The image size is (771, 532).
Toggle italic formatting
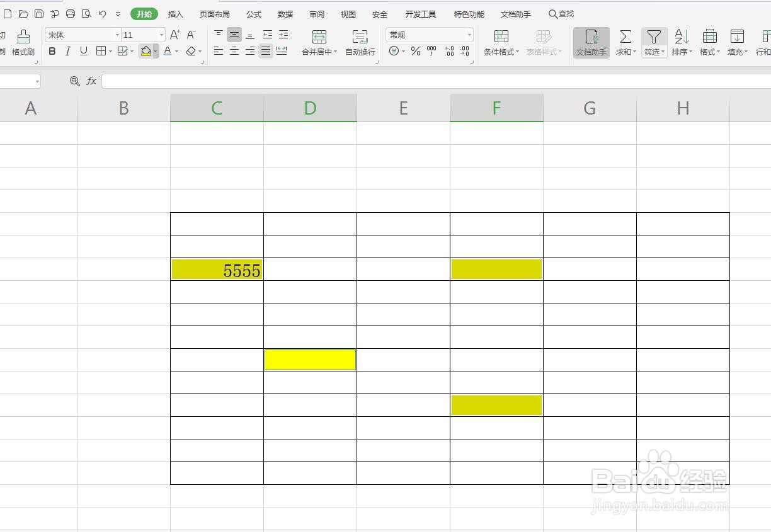coord(68,51)
